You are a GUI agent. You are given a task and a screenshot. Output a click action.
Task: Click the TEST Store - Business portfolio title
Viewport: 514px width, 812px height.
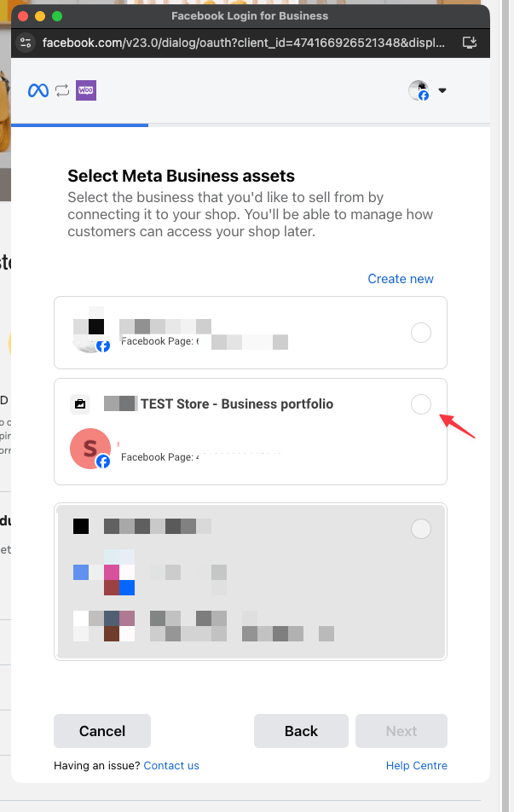click(x=237, y=404)
